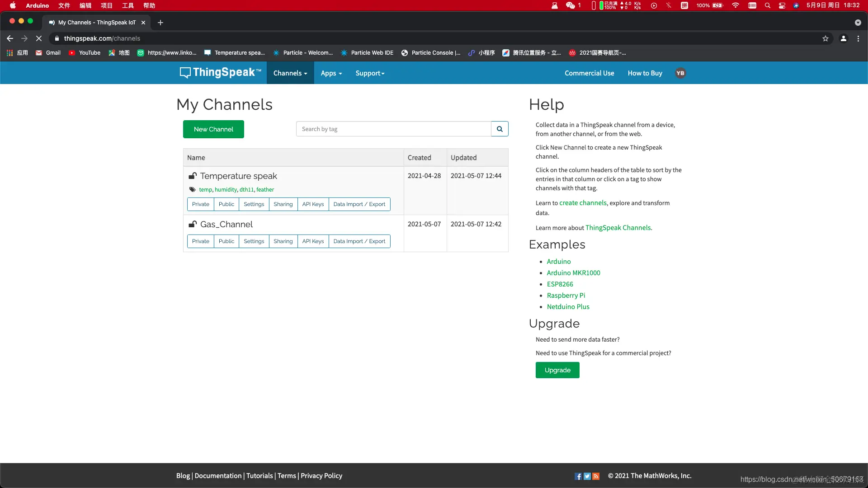The width and height of the screenshot is (868, 488).
Task: Sort the table by Name column
Action: 196,158
